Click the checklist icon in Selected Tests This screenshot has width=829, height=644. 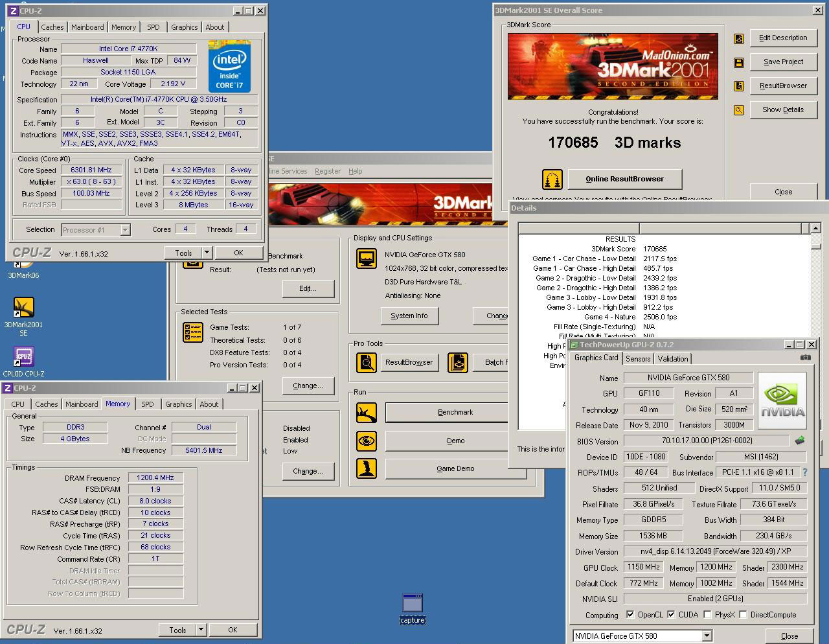click(x=193, y=332)
